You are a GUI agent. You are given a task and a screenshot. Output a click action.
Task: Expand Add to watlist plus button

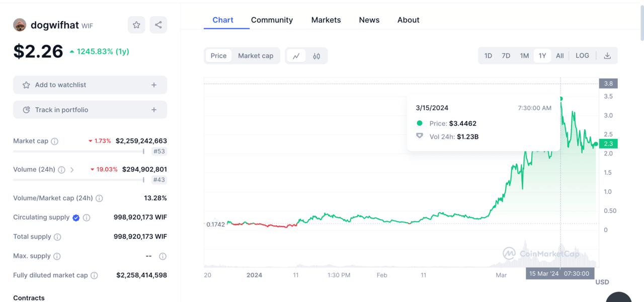tap(154, 85)
